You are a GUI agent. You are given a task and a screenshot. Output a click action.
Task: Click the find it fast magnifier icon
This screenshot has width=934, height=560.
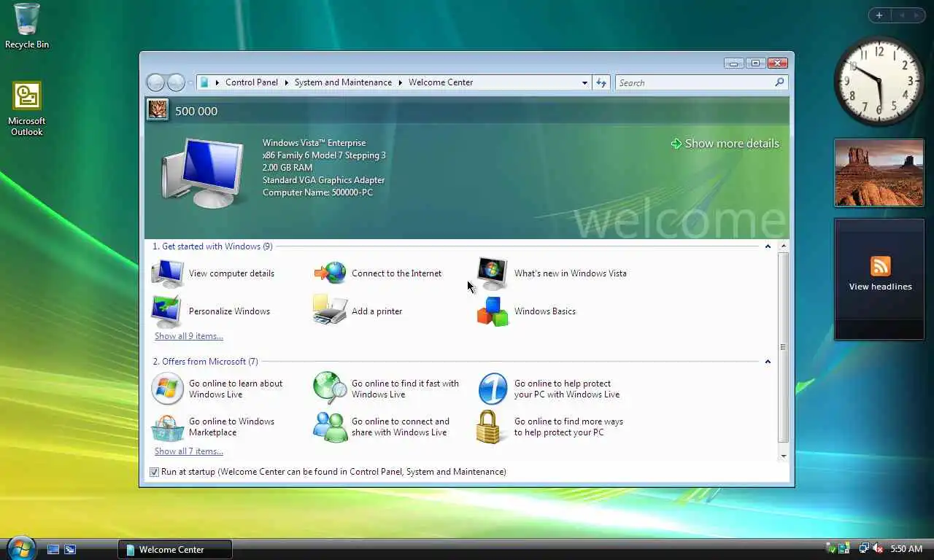point(330,389)
